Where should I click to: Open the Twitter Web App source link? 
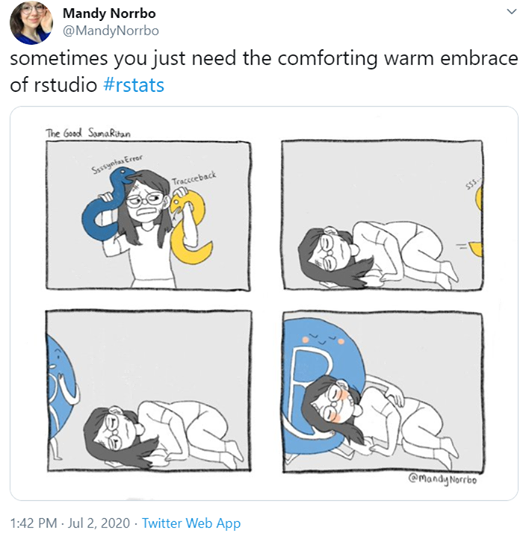(191, 523)
